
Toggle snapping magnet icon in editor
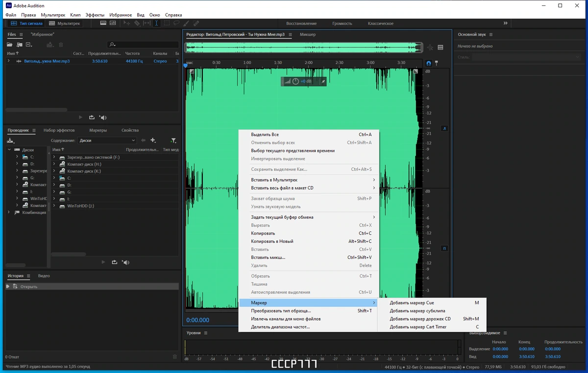tap(429, 63)
